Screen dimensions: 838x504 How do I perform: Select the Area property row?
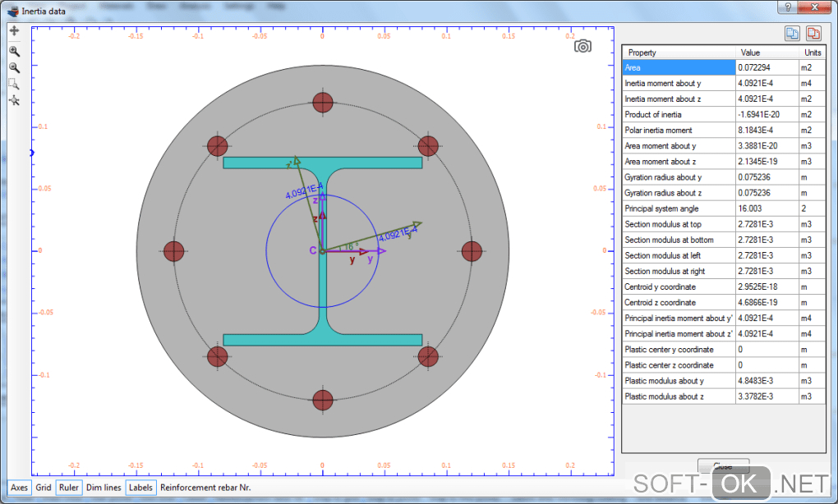pos(678,68)
